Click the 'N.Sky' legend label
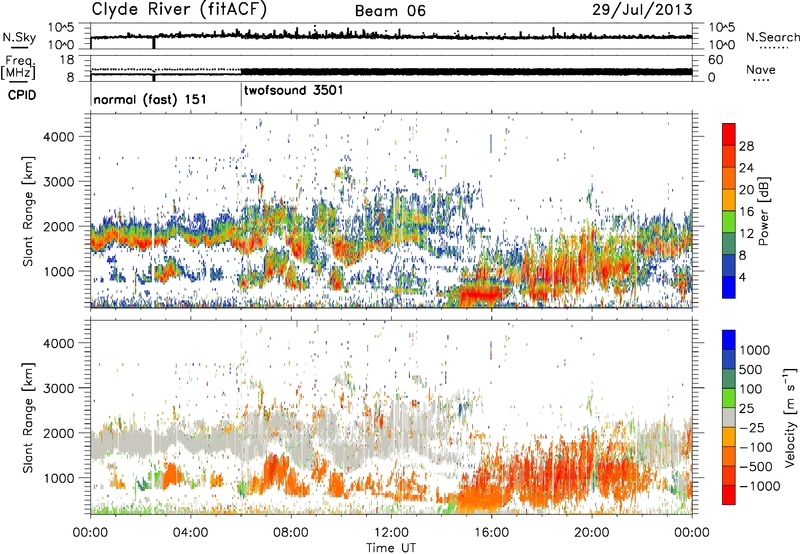The image size is (800, 554). [x=19, y=37]
